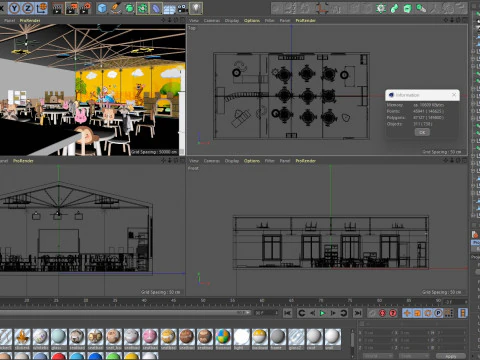This screenshot has width=480, height=360.
Task: Go to start of animation
Action: (288, 313)
